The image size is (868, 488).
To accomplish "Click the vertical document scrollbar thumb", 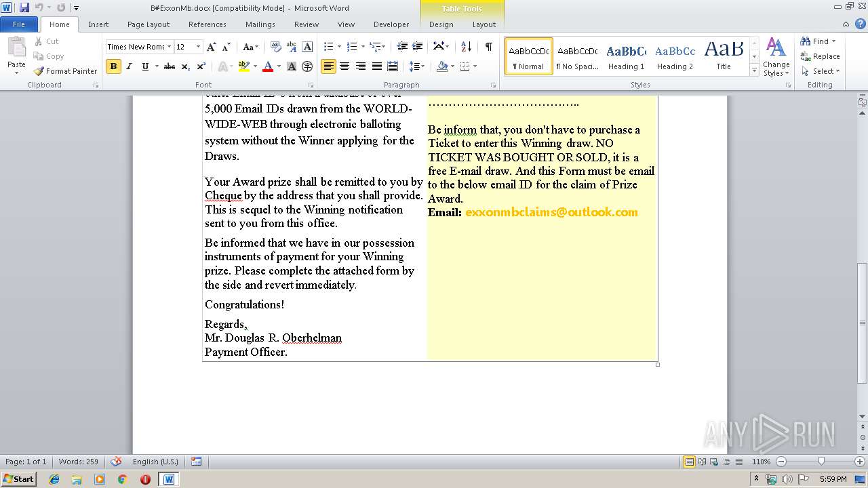I will 862,323.
